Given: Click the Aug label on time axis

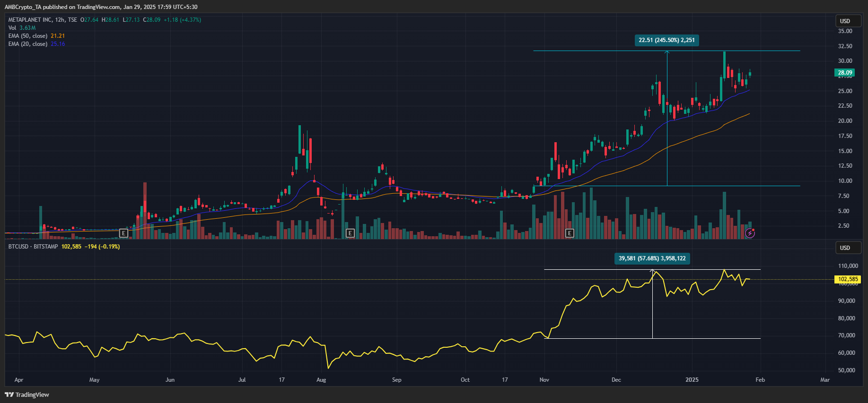Looking at the screenshot, I should [x=321, y=380].
